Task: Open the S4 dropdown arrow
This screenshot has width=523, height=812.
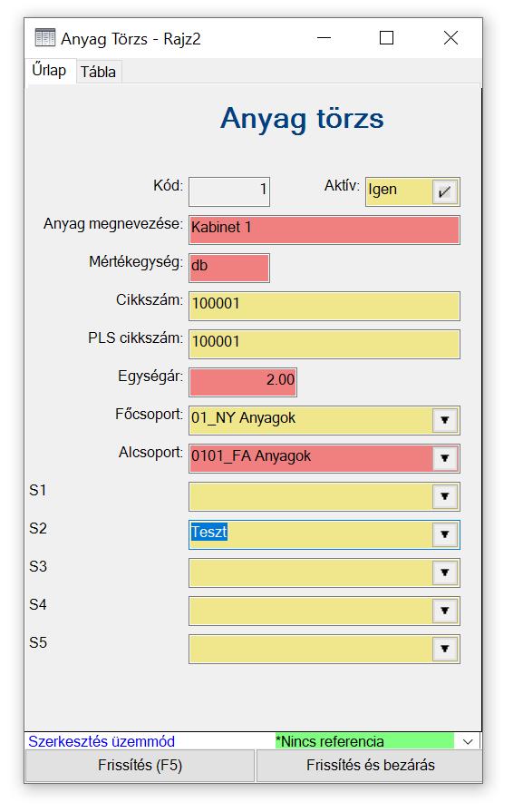Action: [444, 611]
